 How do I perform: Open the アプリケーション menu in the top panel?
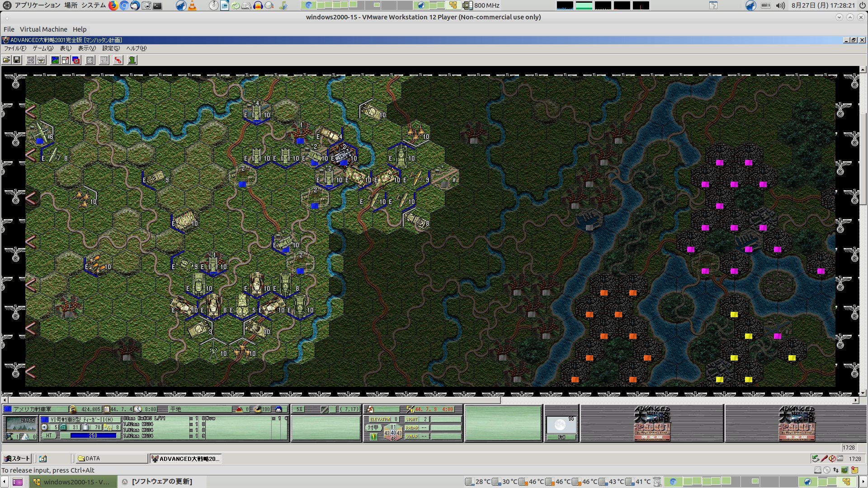click(37, 5)
